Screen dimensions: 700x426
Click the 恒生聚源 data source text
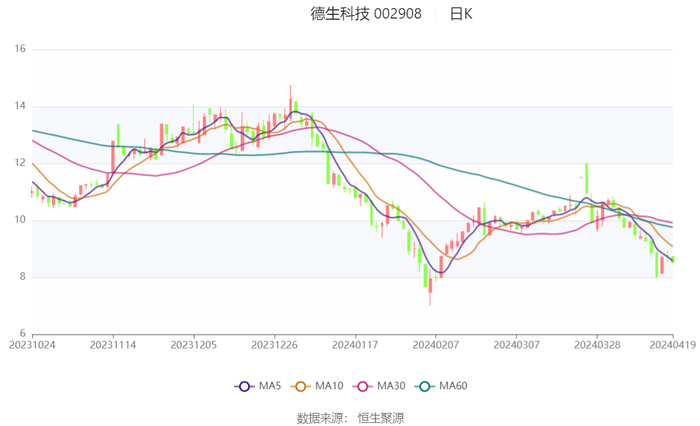381,417
